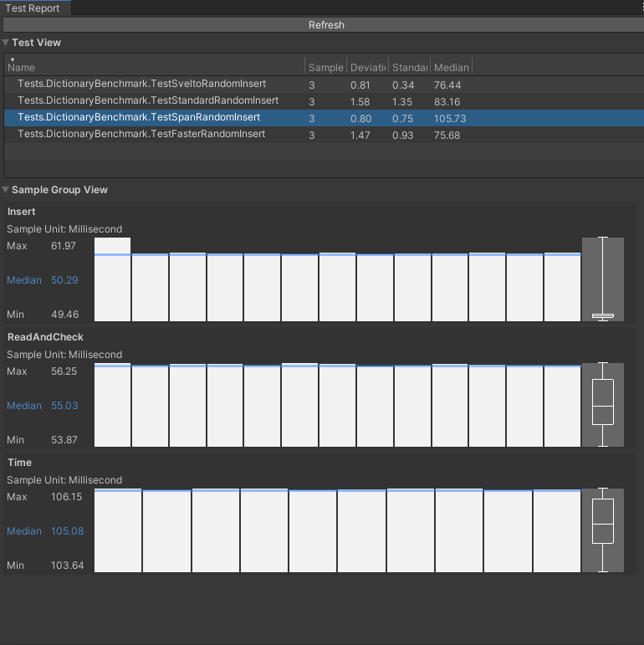Click Insert Min value 49.46
The width and height of the screenshot is (644, 645).
tap(64, 315)
